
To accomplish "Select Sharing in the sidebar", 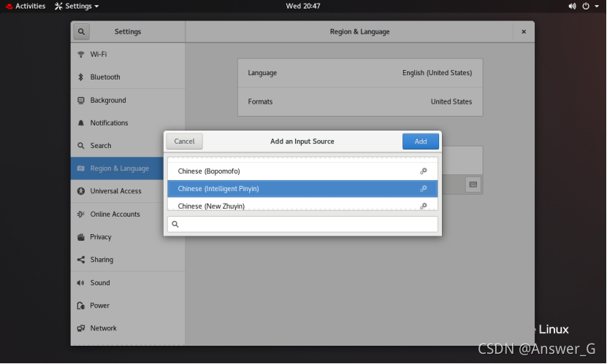I will pyautogui.click(x=128, y=260).
